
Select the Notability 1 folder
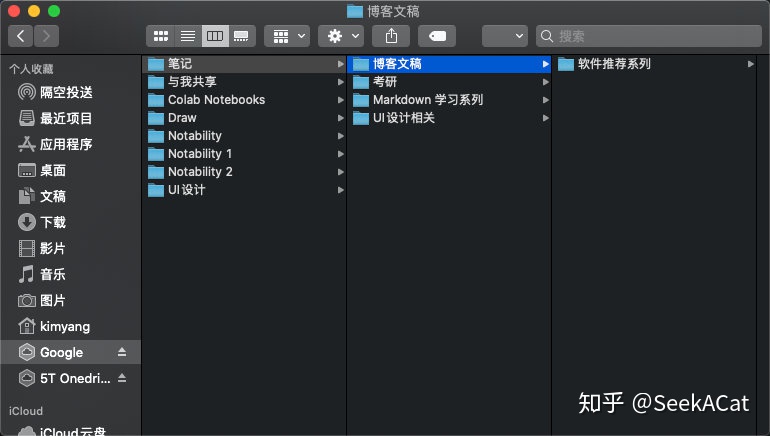pos(244,154)
